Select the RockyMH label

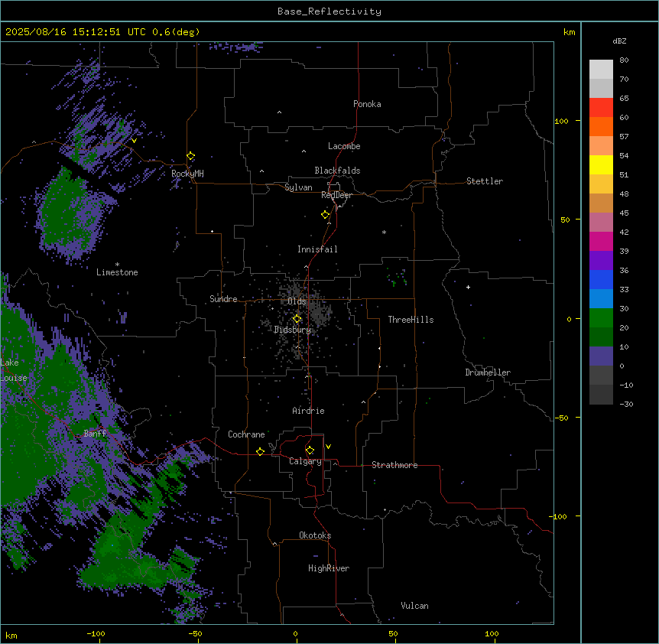(x=187, y=173)
